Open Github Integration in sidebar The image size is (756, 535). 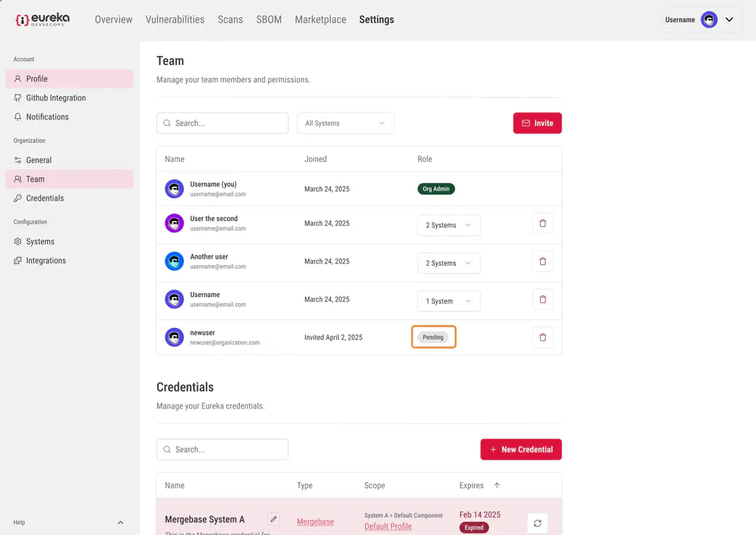pos(55,98)
